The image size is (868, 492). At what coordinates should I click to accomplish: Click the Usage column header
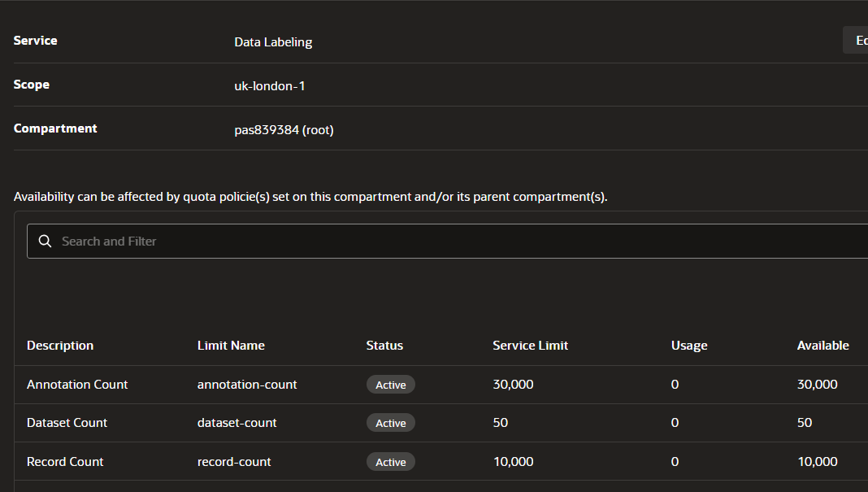point(689,346)
